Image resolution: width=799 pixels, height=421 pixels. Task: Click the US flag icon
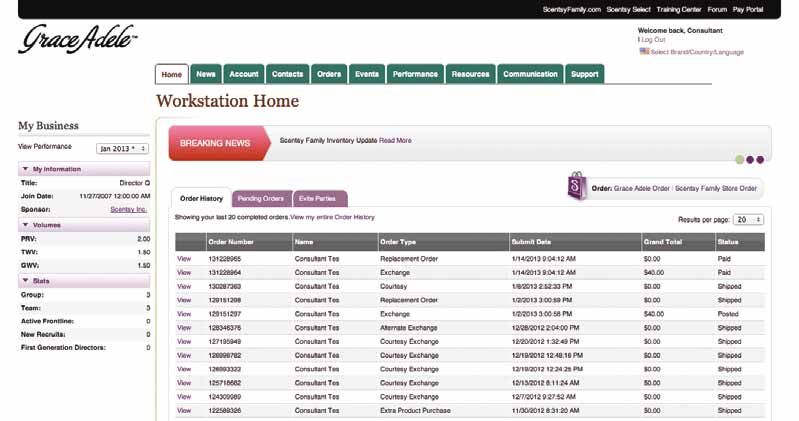[644, 51]
